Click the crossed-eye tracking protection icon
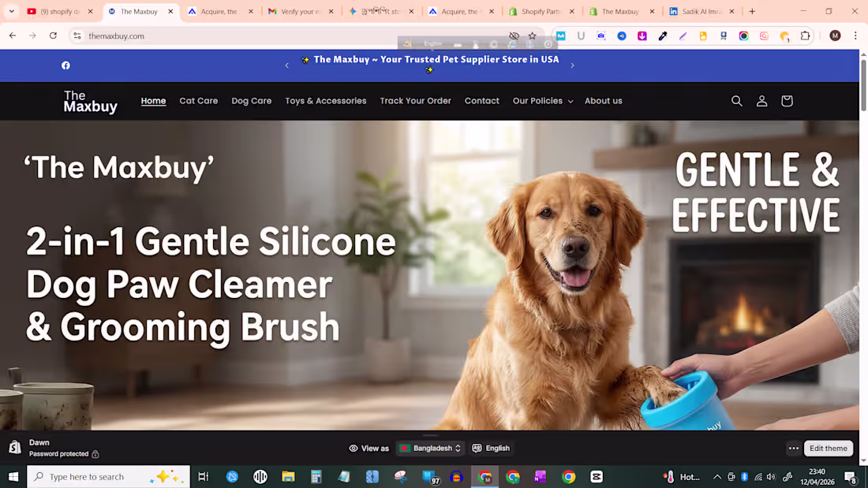The height and width of the screenshot is (488, 868). (x=514, y=36)
